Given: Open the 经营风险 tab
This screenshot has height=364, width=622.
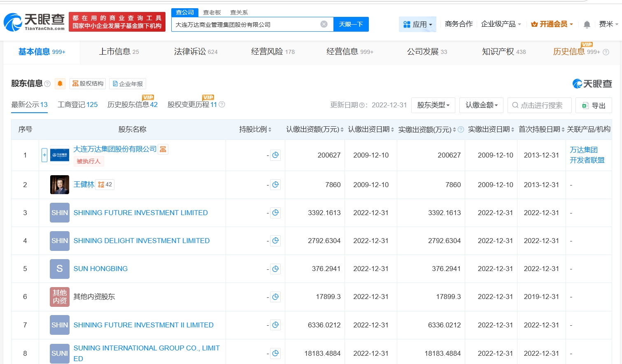Looking at the screenshot, I should tap(273, 52).
